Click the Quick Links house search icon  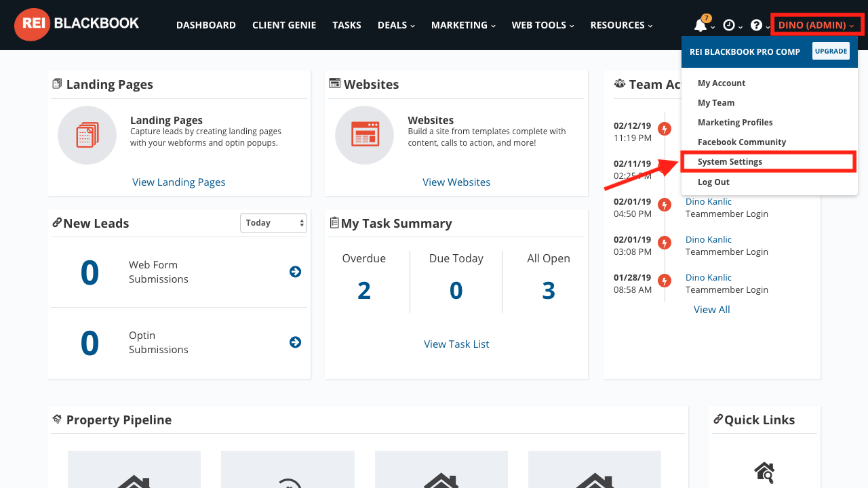click(x=764, y=472)
